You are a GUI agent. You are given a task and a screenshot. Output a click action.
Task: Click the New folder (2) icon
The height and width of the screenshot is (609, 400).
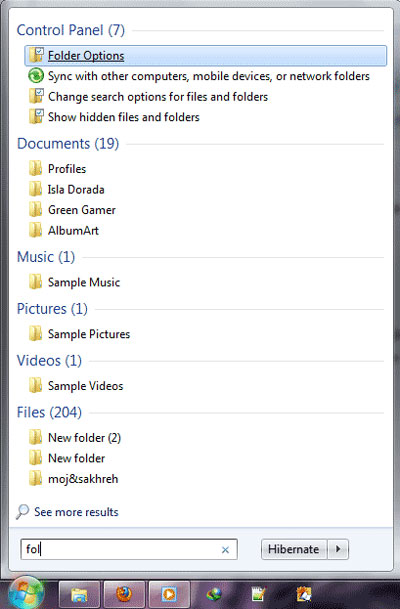[35, 437]
